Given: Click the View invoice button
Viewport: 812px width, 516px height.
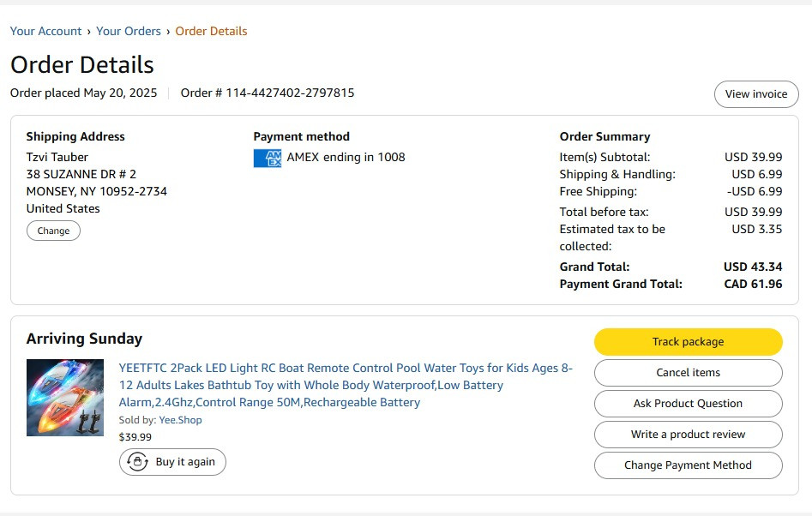Looking at the screenshot, I should click(x=756, y=94).
